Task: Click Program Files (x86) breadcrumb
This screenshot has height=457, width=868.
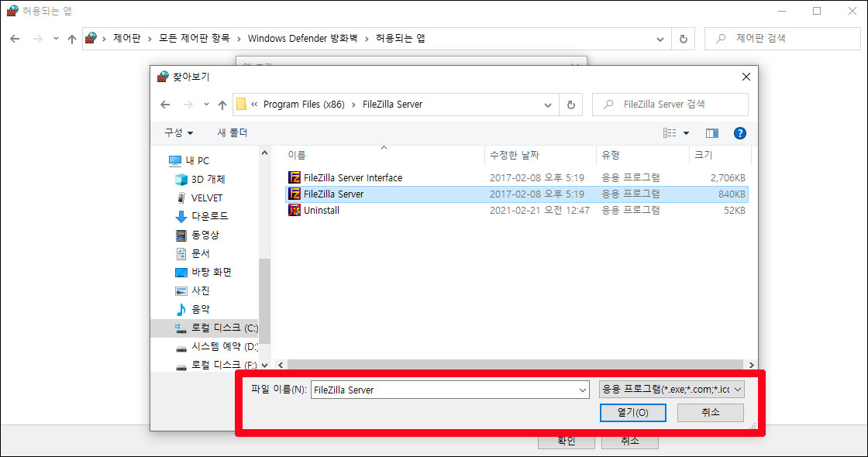Action: tap(304, 105)
